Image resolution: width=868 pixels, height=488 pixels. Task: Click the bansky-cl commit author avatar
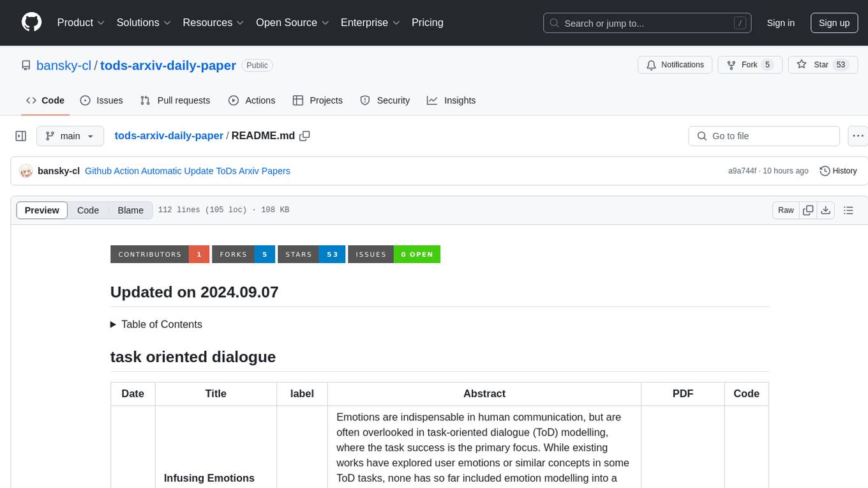(26, 171)
